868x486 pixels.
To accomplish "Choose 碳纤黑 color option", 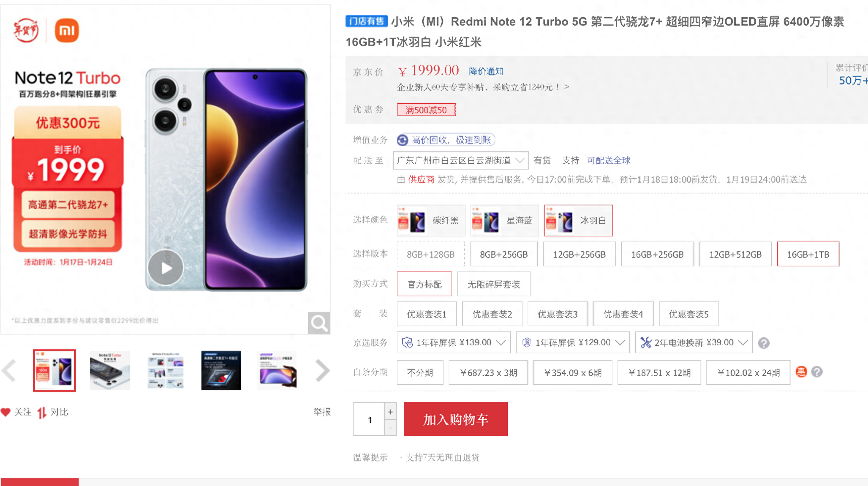I will (x=431, y=220).
